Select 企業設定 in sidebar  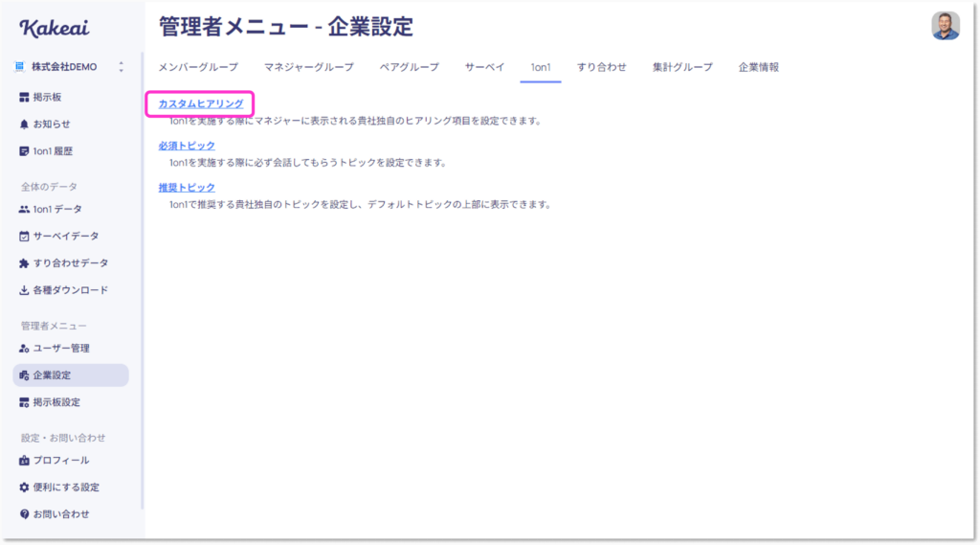click(71, 375)
